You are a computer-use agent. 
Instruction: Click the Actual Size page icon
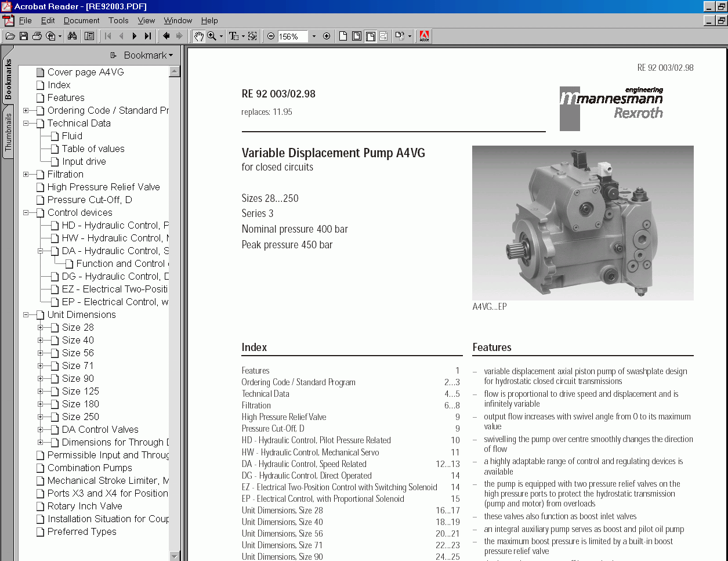343,36
